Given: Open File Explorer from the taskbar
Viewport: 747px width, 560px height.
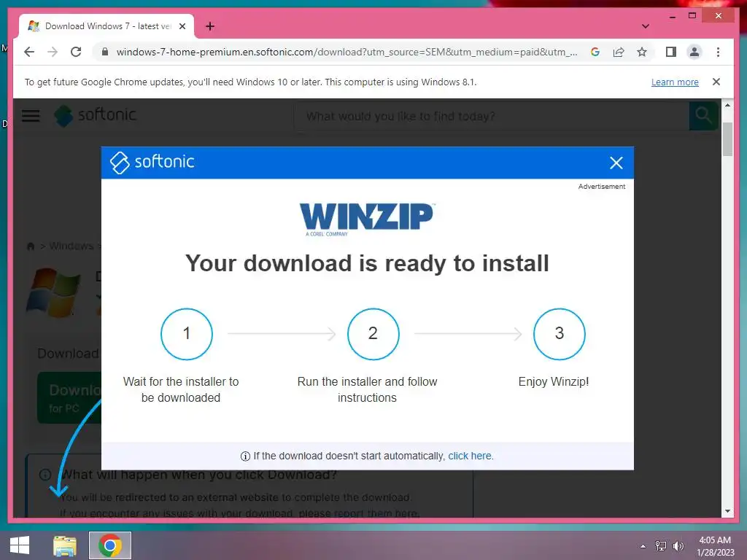Looking at the screenshot, I should tap(65, 545).
